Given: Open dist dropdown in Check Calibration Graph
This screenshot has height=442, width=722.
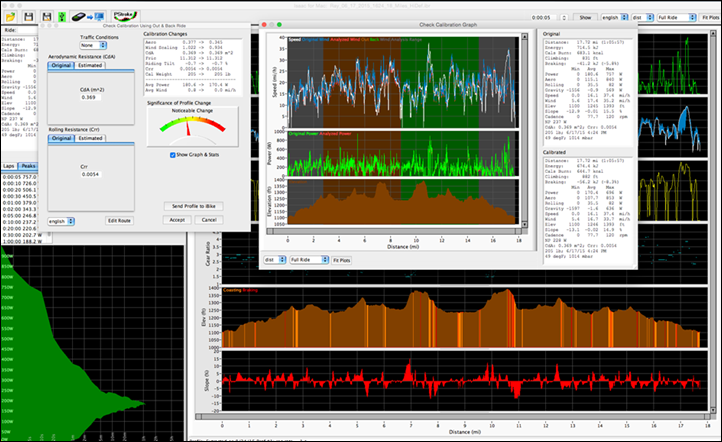Looking at the screenshot, I should click(x=275, y=260).
